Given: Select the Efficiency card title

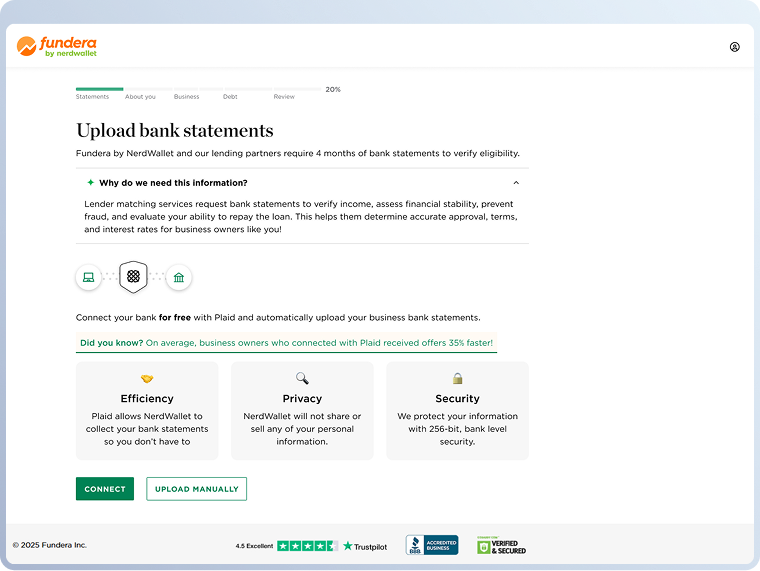Looking at the screenshot, I should (147, 398).
